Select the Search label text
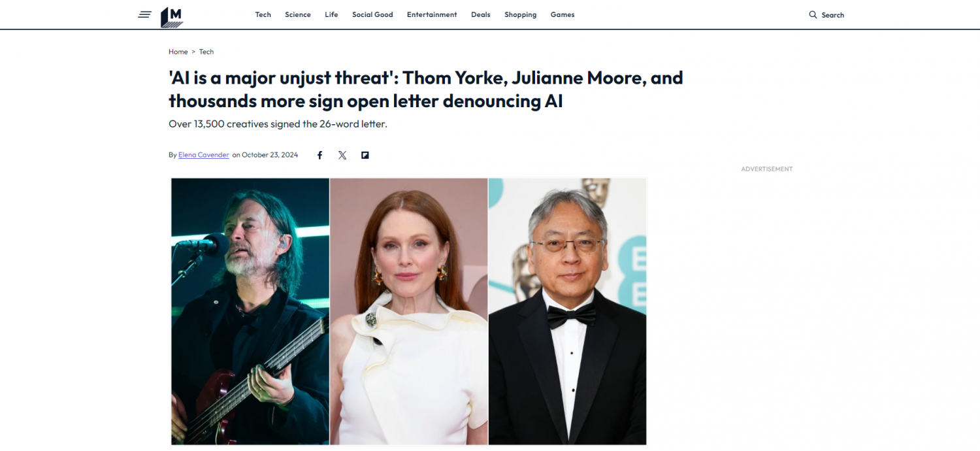This screenshot has width=980, height=451. tap(833, 14)
